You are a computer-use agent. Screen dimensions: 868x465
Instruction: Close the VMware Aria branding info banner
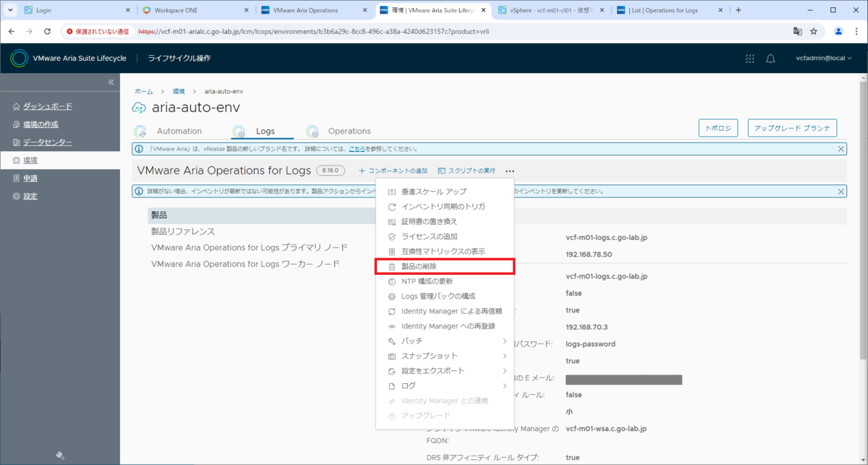coord(841,149)
